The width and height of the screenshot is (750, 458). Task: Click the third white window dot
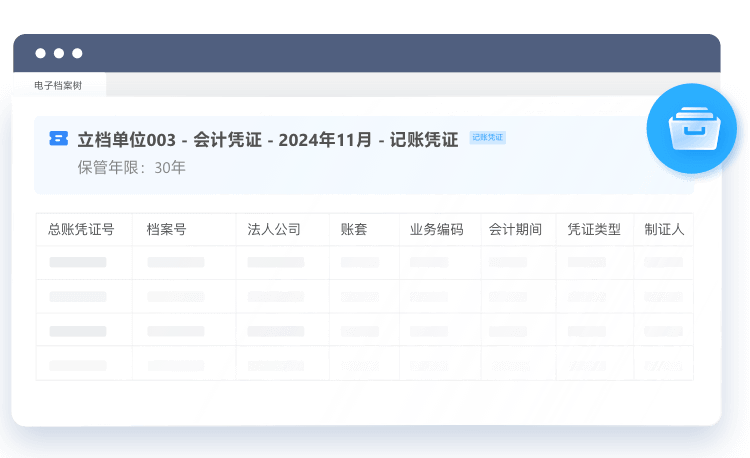pyautogui.click(x=77, y=53)
